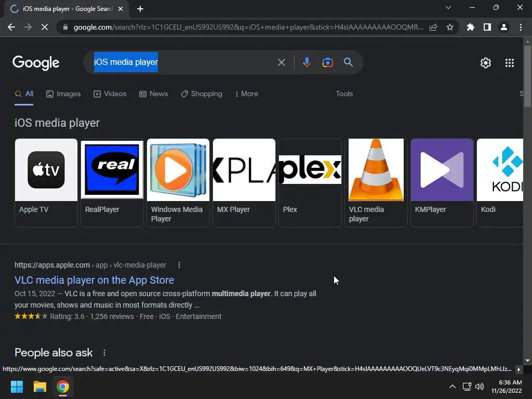Submit search with magnifier icon
This screenshot has height=399, width=532.
point(349,62)
